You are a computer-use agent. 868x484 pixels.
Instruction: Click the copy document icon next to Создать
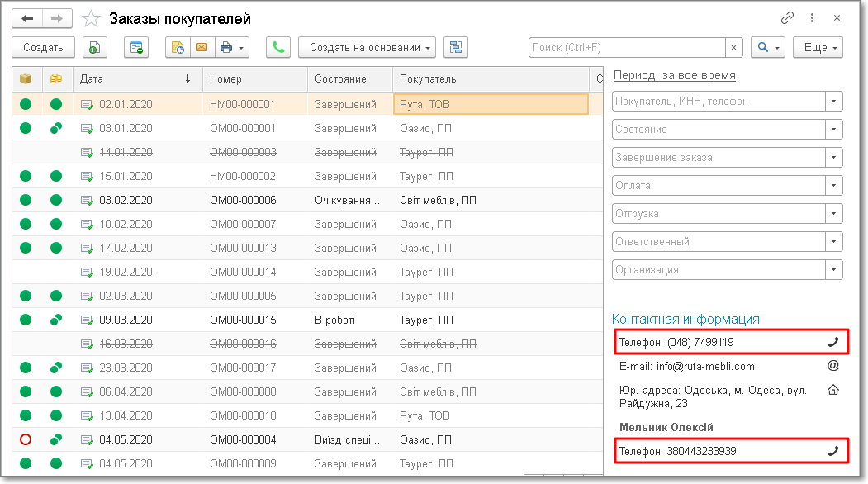coord(95,48)
